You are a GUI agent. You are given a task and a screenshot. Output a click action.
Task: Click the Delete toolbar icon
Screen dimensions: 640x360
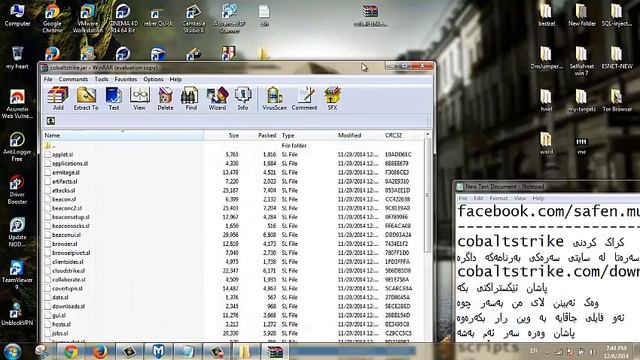165,98
